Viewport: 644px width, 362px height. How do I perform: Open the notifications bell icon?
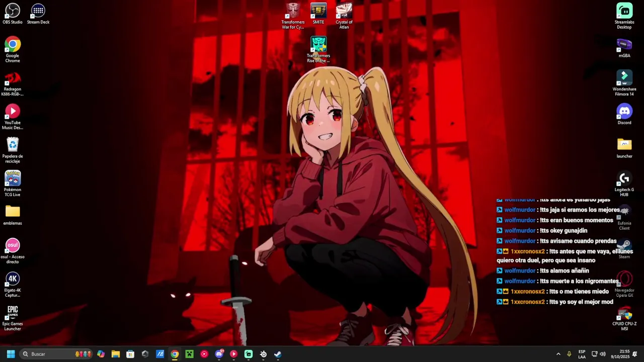tap(635, 354)
